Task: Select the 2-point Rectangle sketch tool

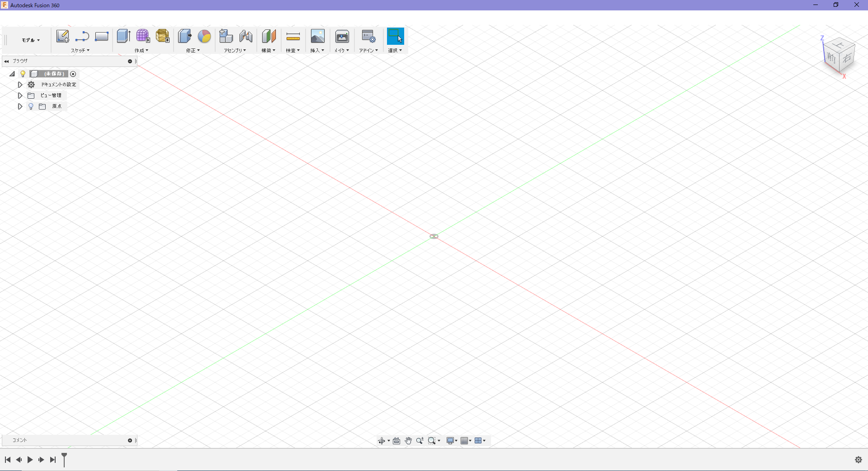Action: tap(102, 36)
